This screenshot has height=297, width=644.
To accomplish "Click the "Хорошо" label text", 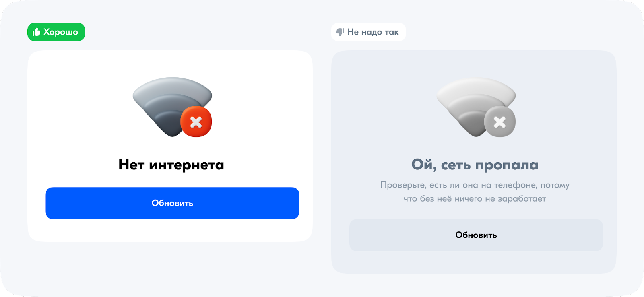I will tap(61, 32).
